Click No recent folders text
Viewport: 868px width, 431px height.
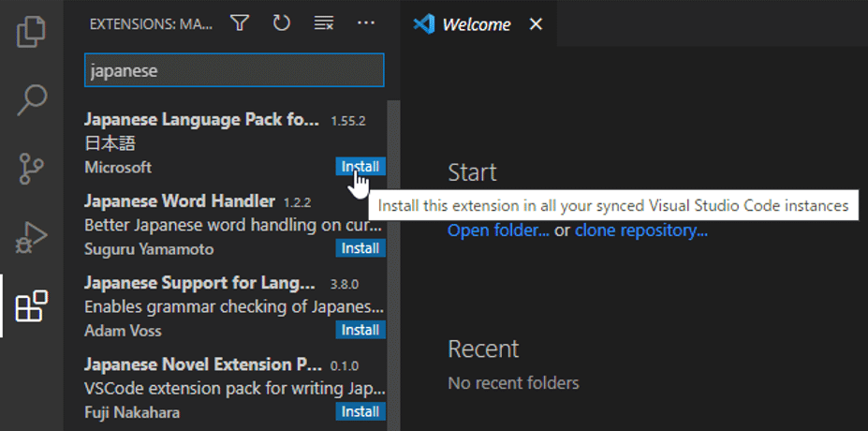click(x=513, y=383)
